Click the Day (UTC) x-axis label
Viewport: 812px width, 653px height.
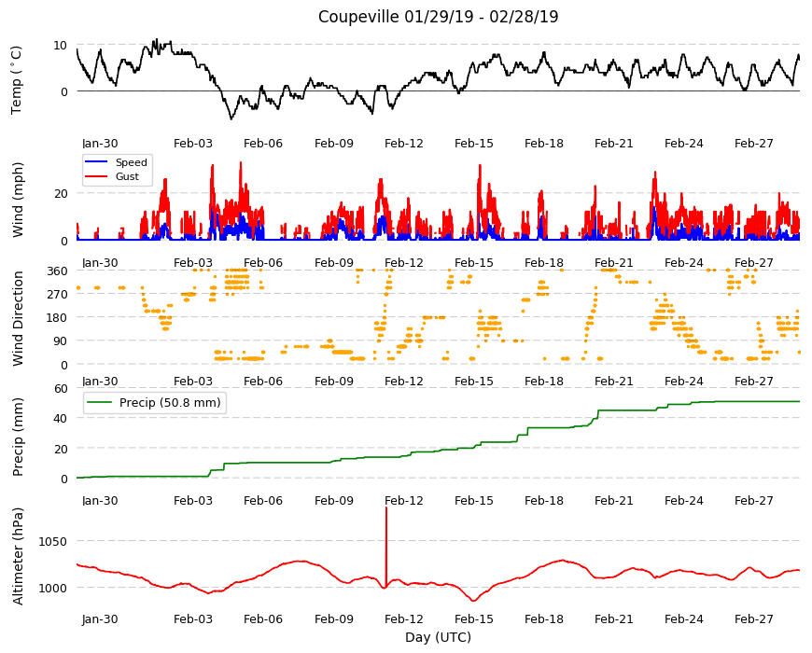(438, 637)
